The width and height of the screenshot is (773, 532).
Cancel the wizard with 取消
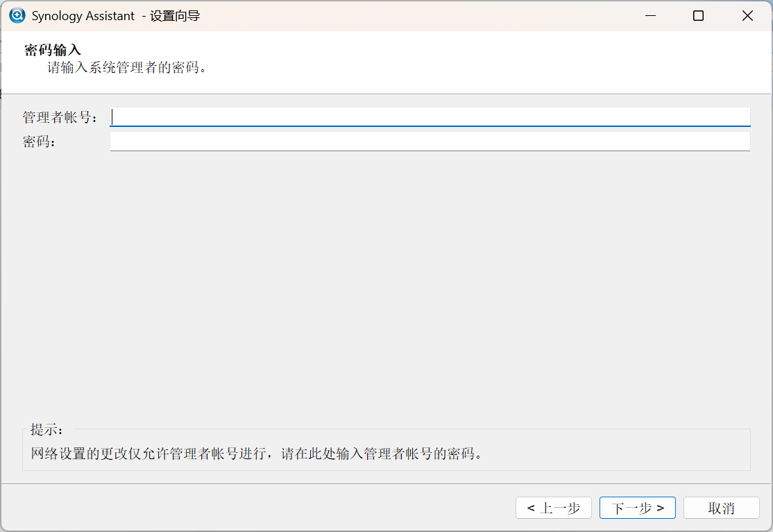721,508
